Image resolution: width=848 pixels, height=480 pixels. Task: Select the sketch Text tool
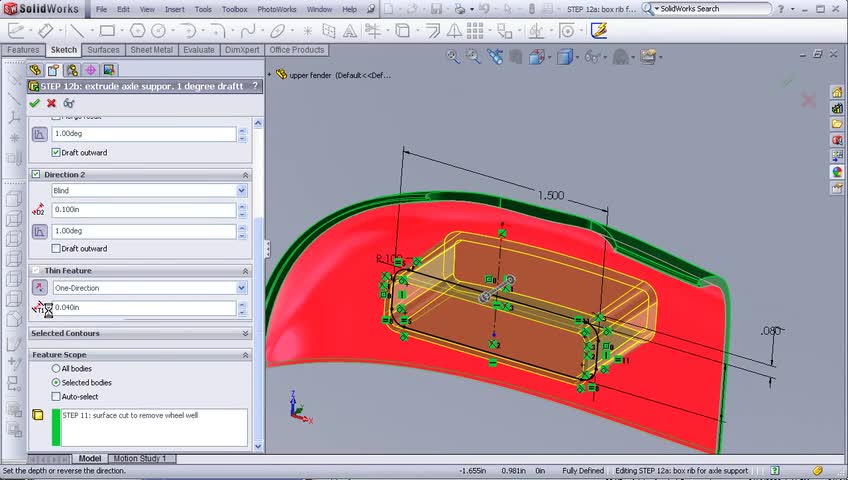click(x=350, y=31)
